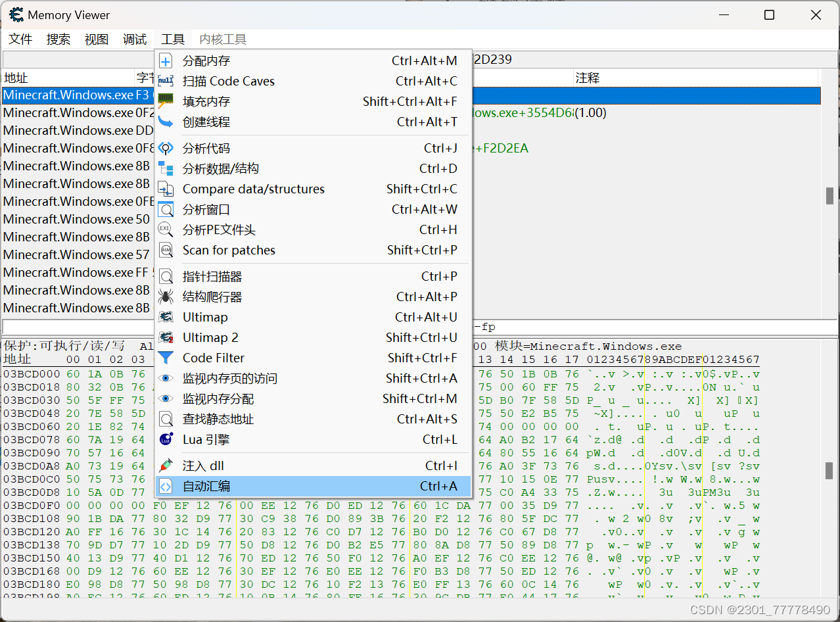Choose Compare data/structures entry

click(314, 189)
